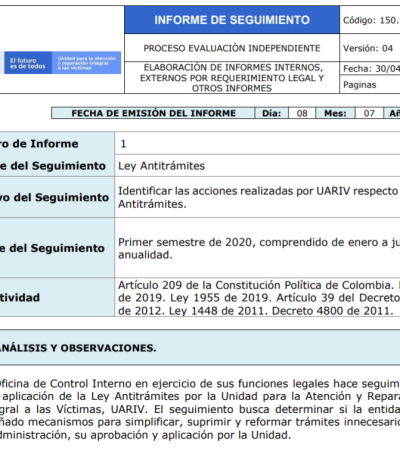Viewport: 400px width, 450px height.
Task: Click the El futuro es de todos logo
Action: 28,63
